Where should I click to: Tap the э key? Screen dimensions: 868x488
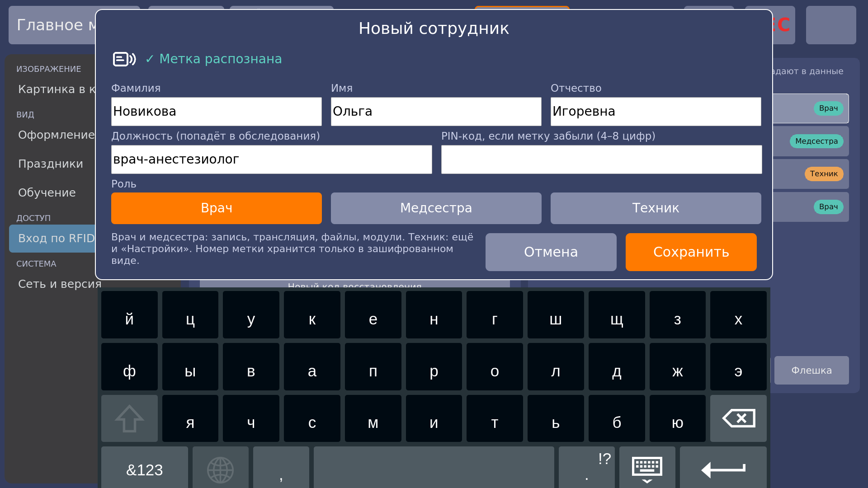[738, 366]
